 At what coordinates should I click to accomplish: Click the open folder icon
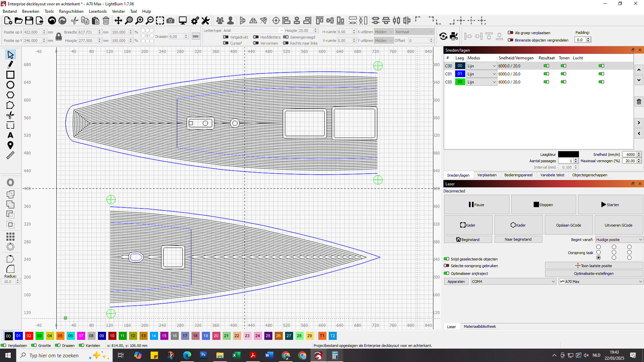(19, 21)
